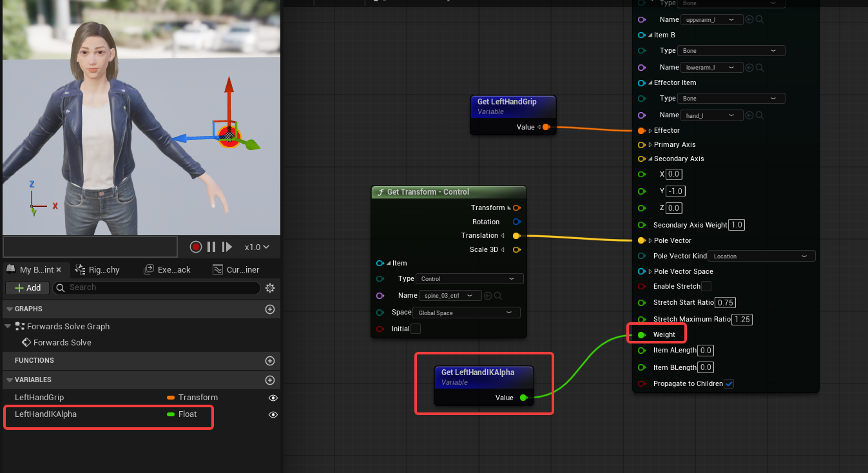This screenshot has height=473, width=868.
Task: Click the My Blueprint Search field
Action: pos(157,288)
